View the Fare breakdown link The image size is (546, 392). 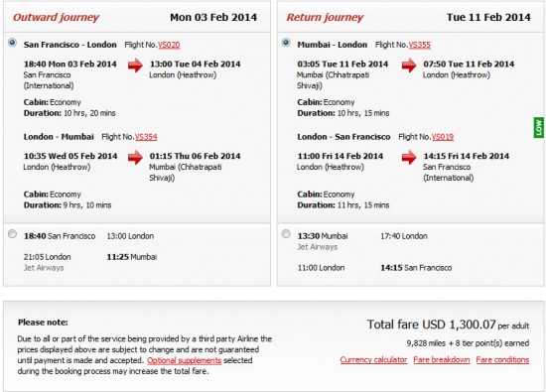(442, 359)
